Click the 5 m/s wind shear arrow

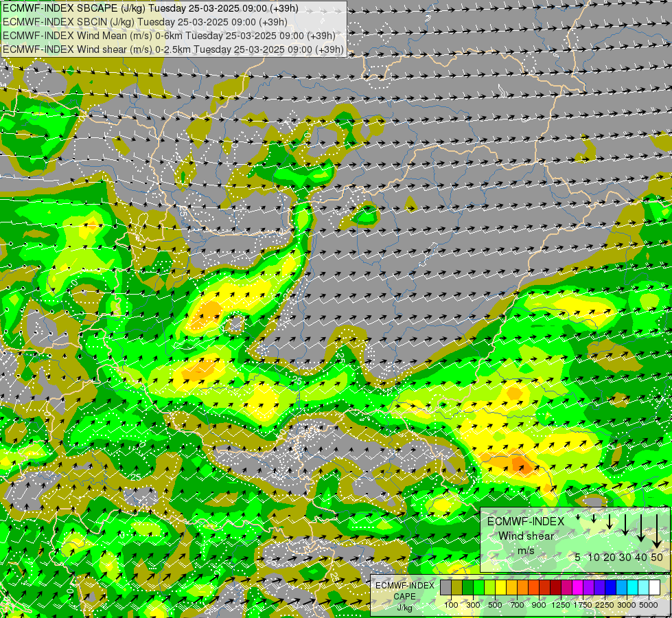click(x=578, y=517)
